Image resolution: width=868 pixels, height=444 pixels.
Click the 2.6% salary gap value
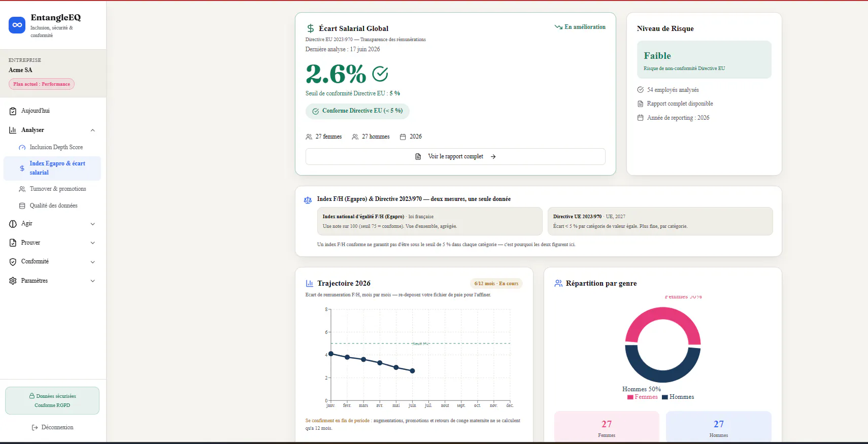click(x=336, y=74)
